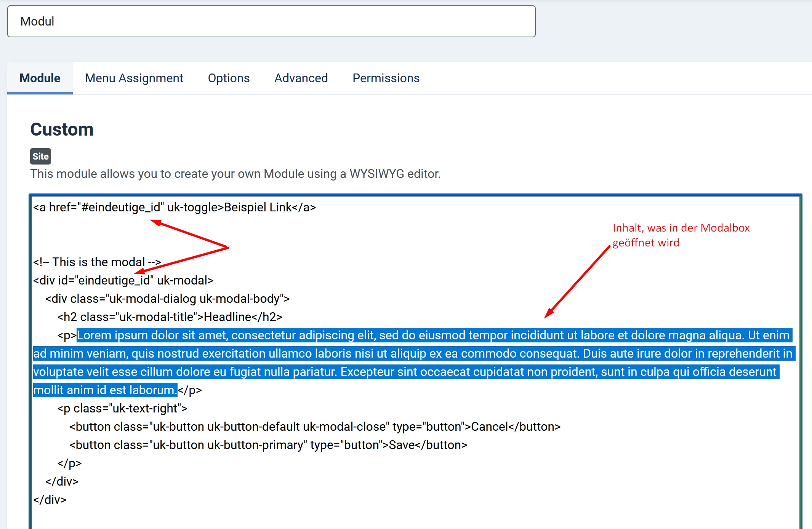Switch to the Module tab
Viewport: 812px width, 529px height.
(x=40, y=78)
